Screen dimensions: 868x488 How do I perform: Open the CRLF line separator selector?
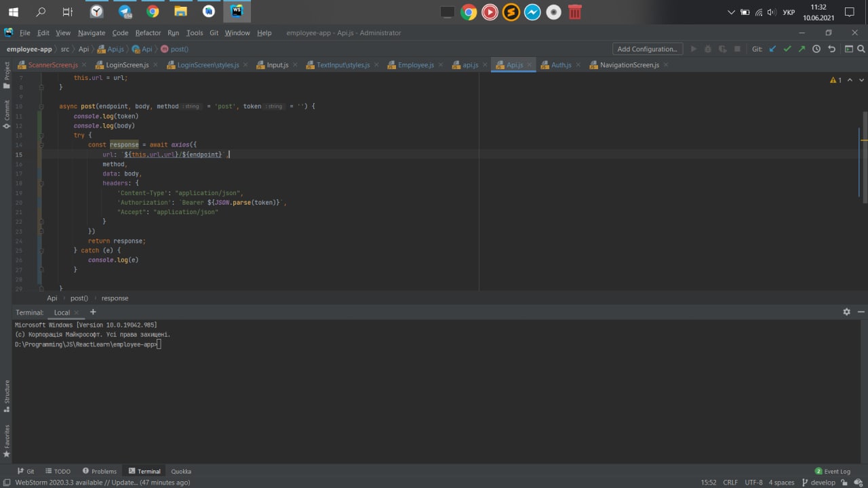[x=730, y=483]
